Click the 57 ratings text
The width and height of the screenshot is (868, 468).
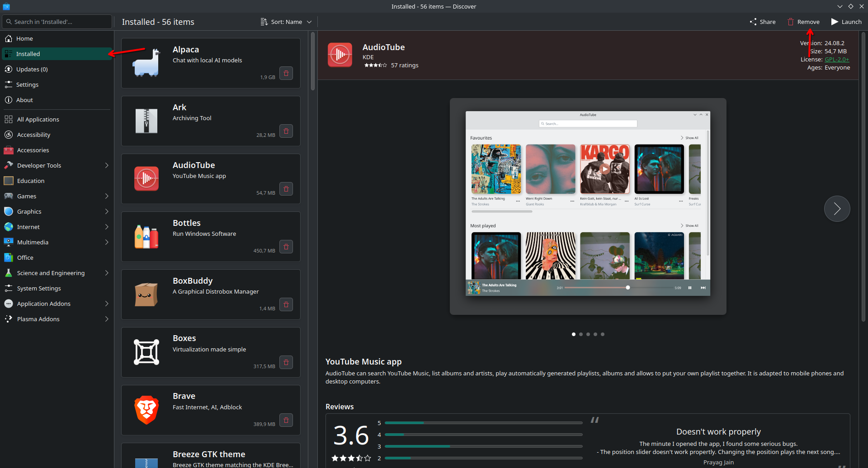[x=405, y=65]
